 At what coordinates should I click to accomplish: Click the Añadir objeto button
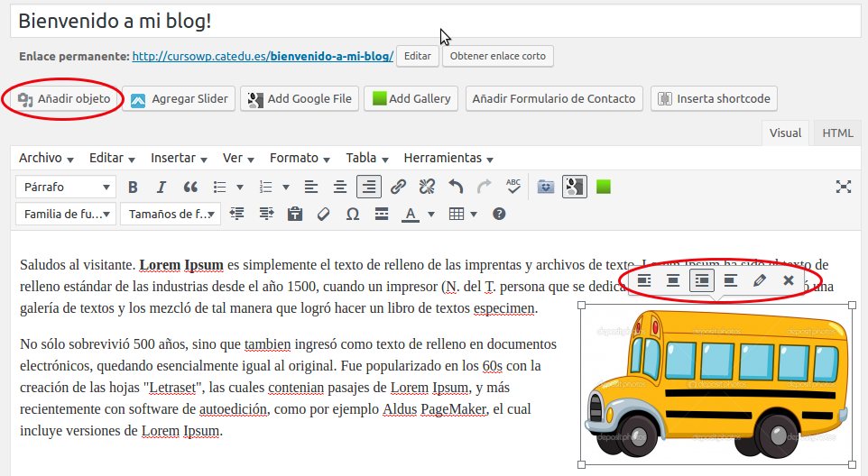64,99
